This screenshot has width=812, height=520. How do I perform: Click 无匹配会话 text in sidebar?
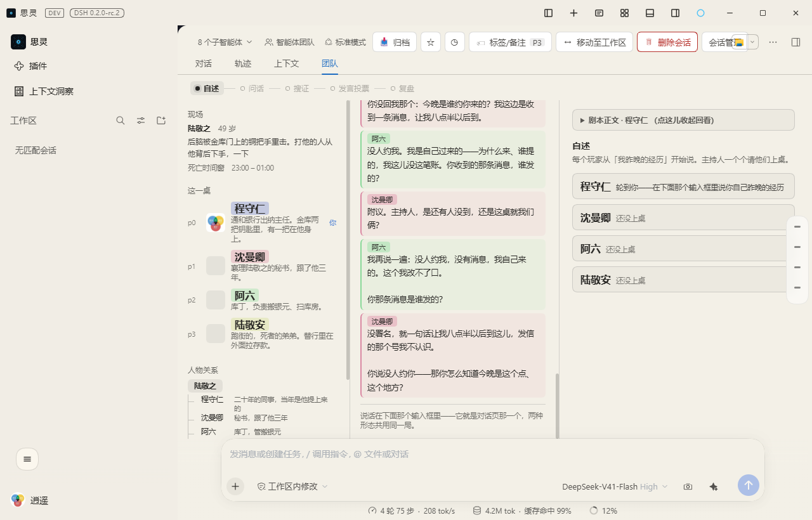[36, 150]
